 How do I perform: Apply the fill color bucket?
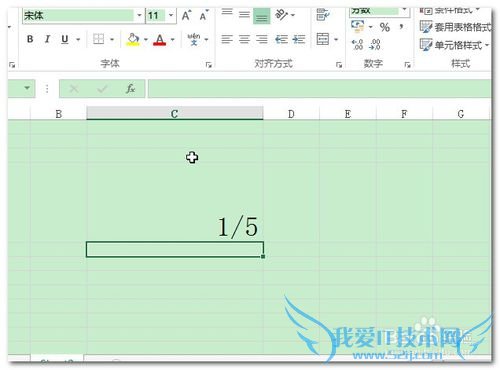click(133, 39)
